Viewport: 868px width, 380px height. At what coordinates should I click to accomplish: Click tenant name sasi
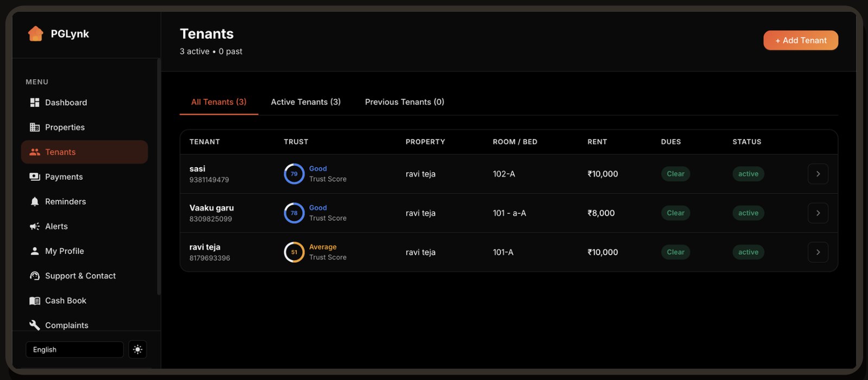coord(197,169)
